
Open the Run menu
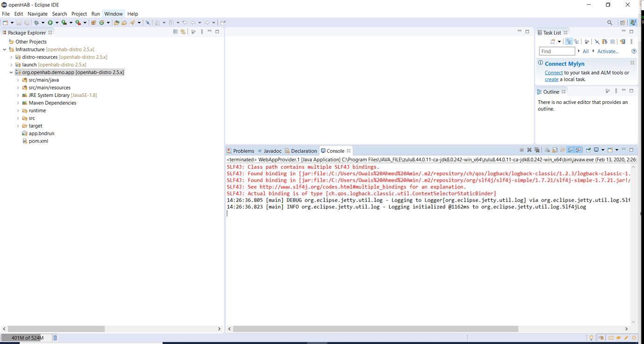click(96, 14)
